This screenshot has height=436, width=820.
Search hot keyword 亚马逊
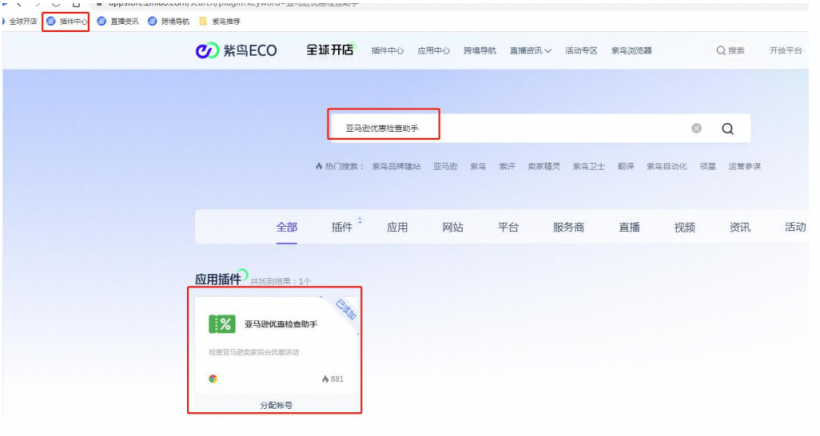tap(445, 166)
